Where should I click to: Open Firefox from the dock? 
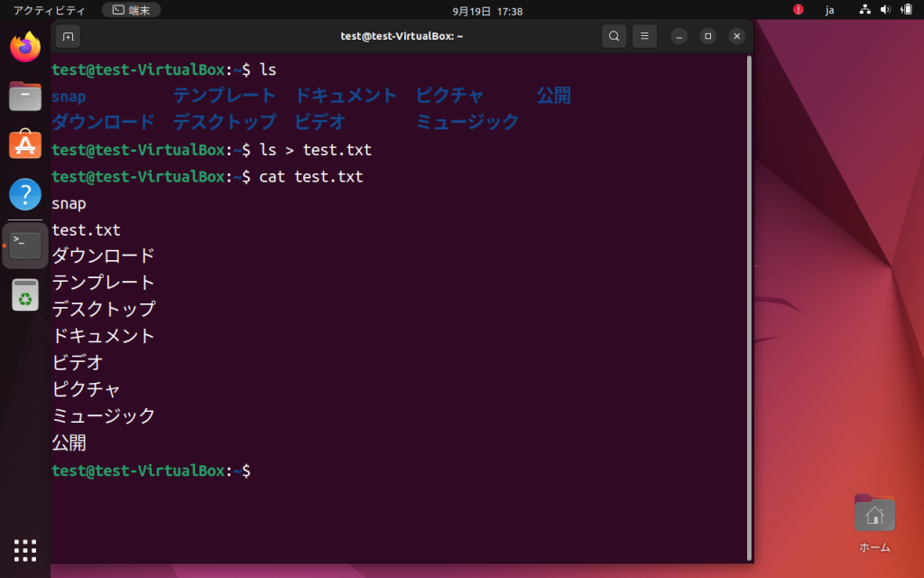pos(25,47)
